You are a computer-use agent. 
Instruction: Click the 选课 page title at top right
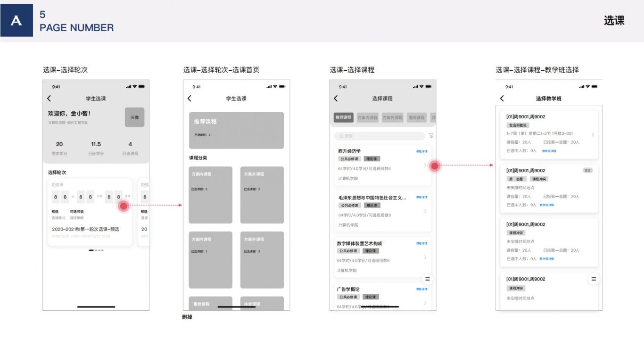[614, 20]
